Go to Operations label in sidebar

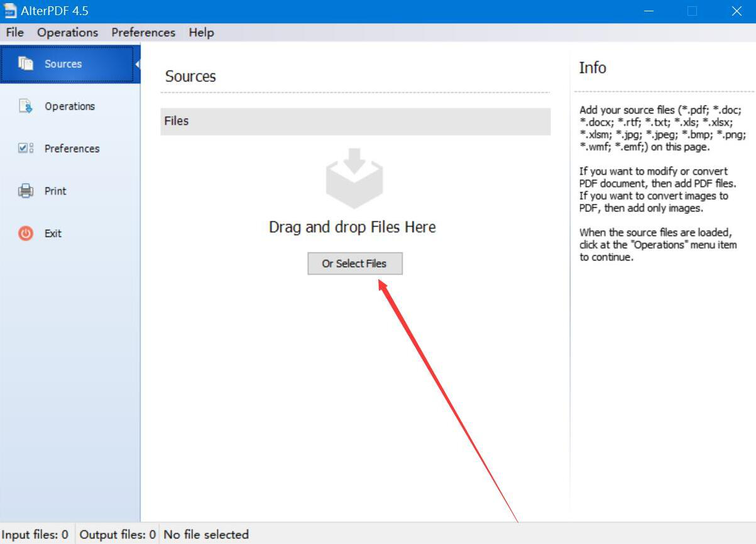point(70,106)
